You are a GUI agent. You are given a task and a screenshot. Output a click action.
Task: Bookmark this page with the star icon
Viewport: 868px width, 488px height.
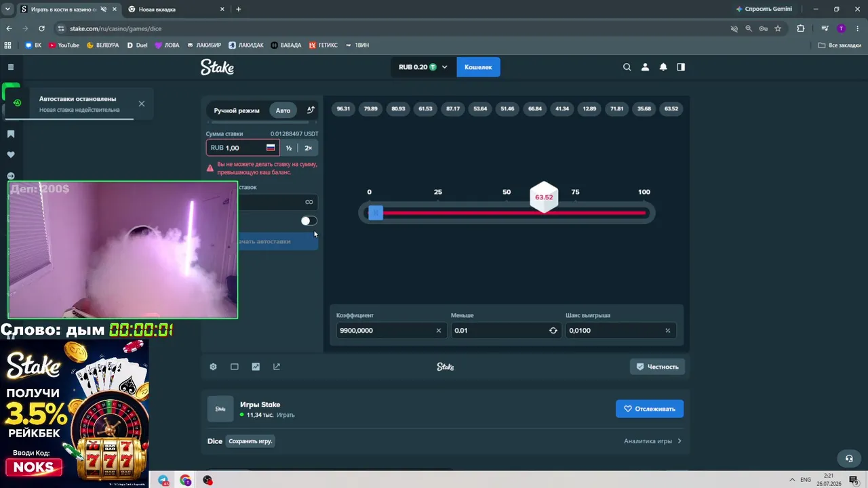click(778, 28)
